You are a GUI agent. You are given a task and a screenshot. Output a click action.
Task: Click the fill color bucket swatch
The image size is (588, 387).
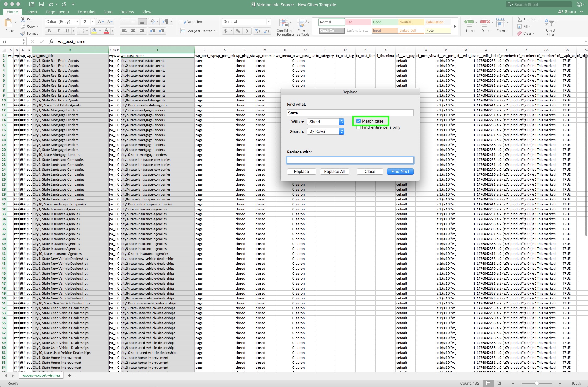click(x=94, y=31)
